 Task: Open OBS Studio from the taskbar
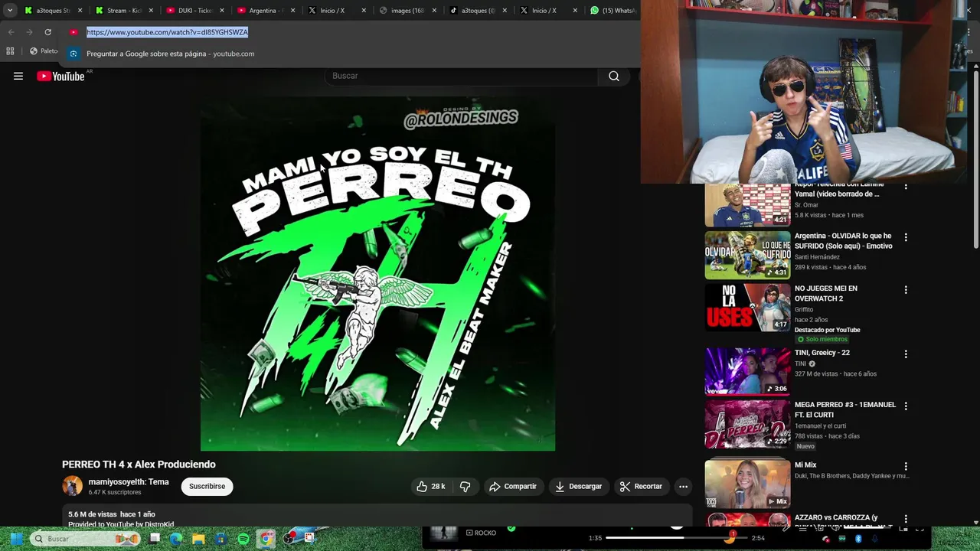pyautogui.click(x=288, y=539)
